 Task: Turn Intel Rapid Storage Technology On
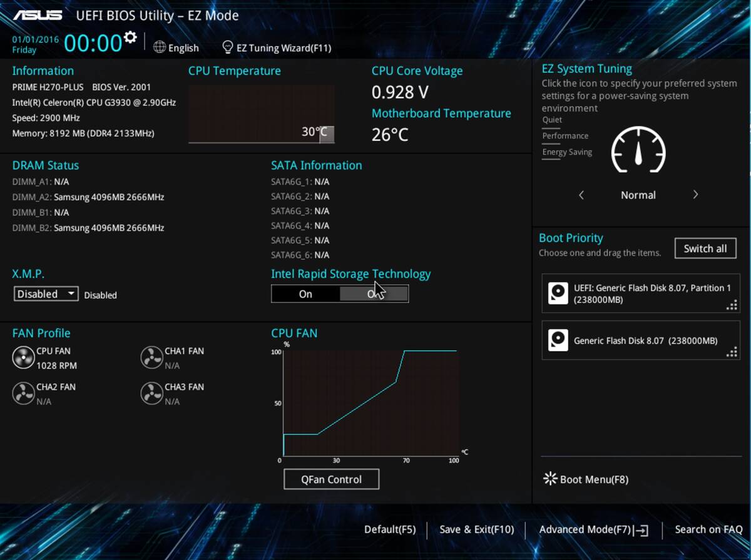[305, 294]
